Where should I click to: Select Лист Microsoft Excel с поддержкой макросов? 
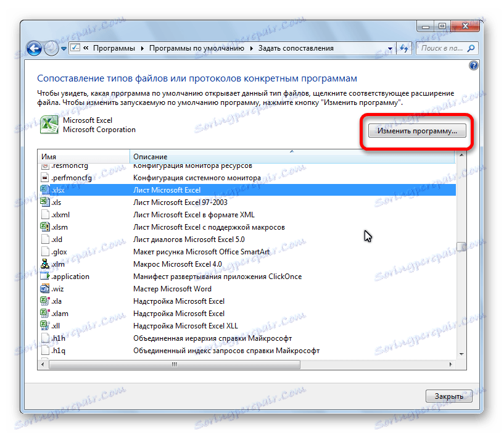[209, 227]
